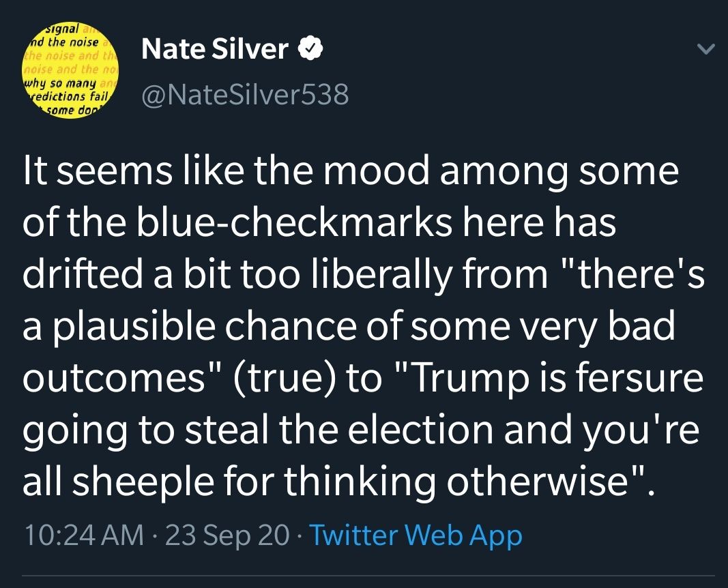Click the @NateSilver538 handle

(244, 95)
